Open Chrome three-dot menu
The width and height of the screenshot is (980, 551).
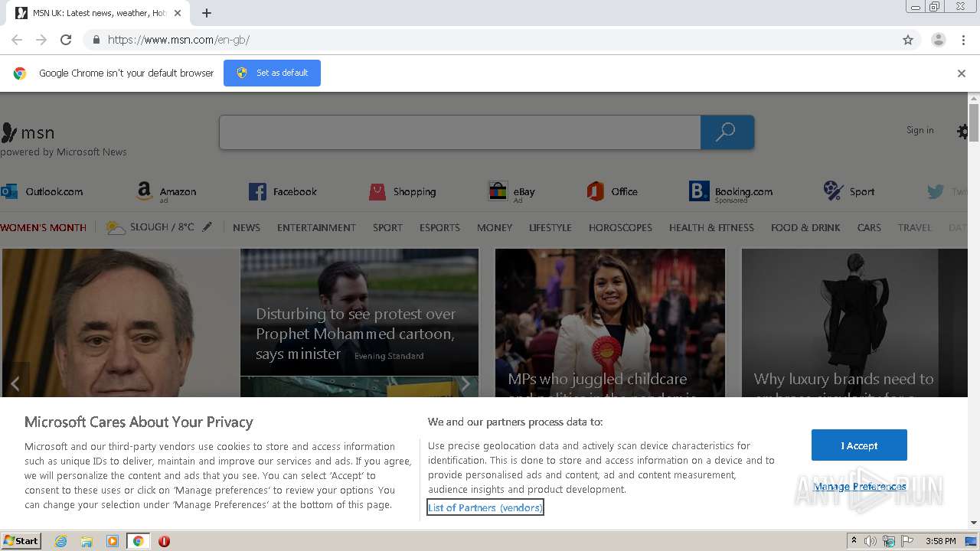coord(963,40)
